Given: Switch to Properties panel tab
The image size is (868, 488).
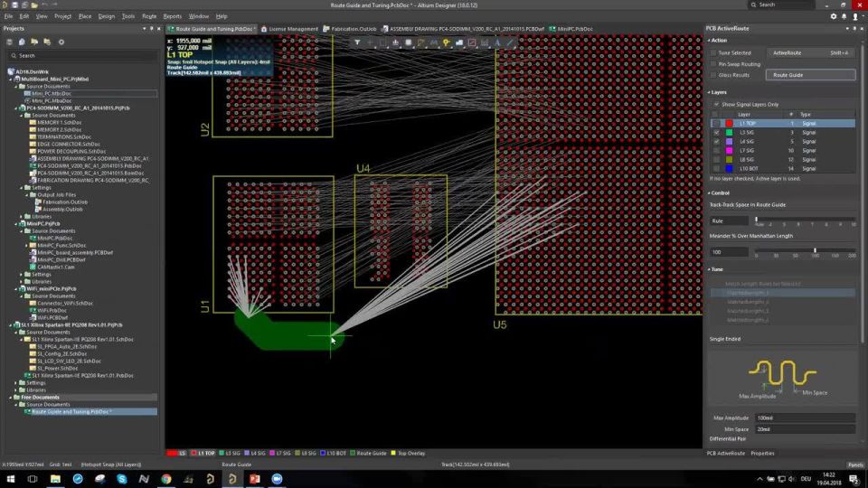Looking at the screenshot, I should 762,453.
